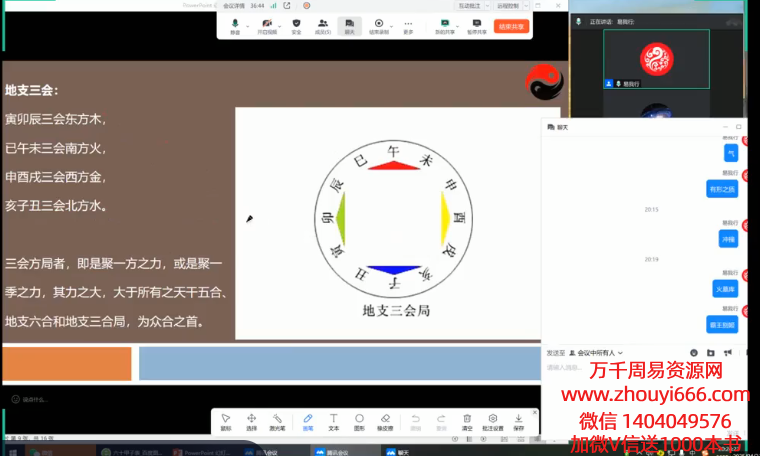Save annotations with the download icon
760x456 pixels.
click(519, 420)
